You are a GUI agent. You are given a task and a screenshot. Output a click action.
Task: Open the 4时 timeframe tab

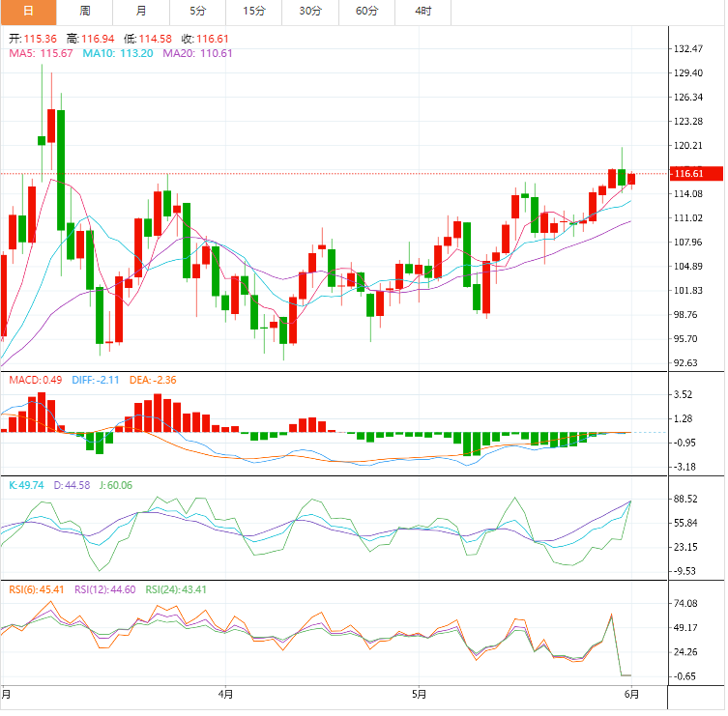pyautogui.click(x=422, y=12)
